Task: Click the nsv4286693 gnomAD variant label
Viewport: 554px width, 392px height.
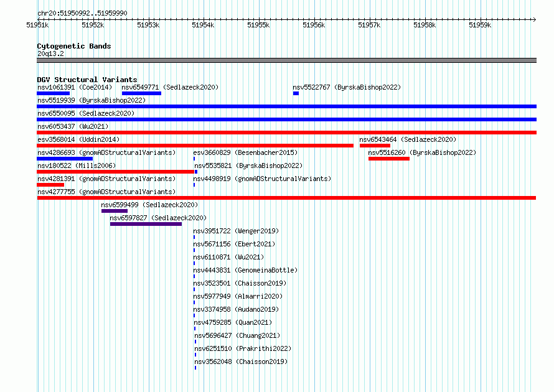Action: 106,152
